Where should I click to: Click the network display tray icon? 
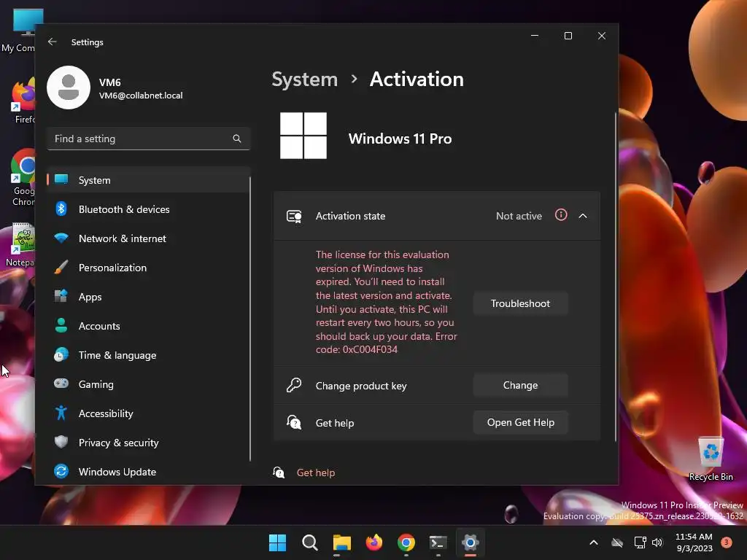pos(640,542)
